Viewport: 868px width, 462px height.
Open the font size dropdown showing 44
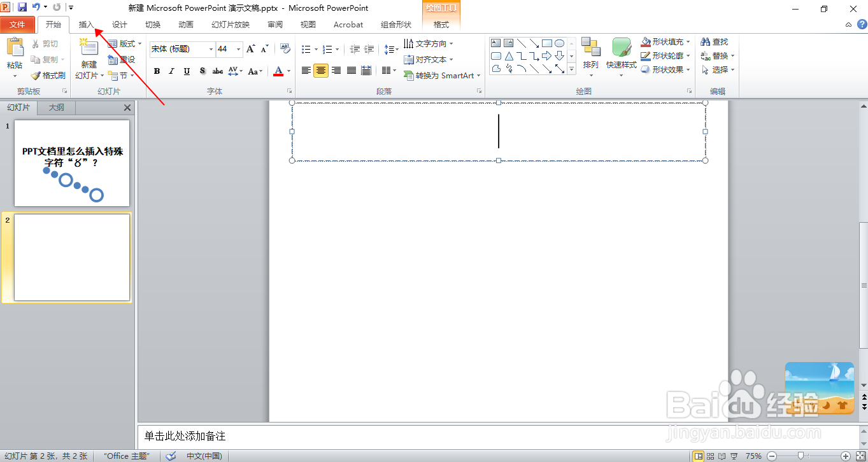click(239, 49)
